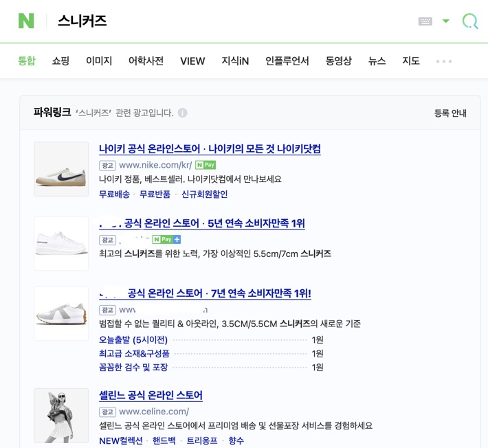
Task: Open the Celine model photo thumbnail
Action: coord(61,415)
